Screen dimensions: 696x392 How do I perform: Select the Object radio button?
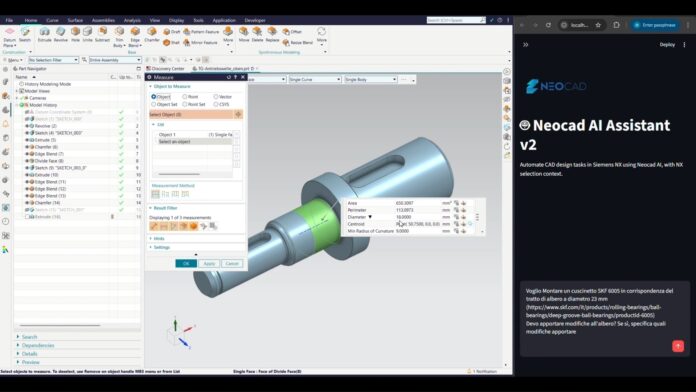coord(154,97)
